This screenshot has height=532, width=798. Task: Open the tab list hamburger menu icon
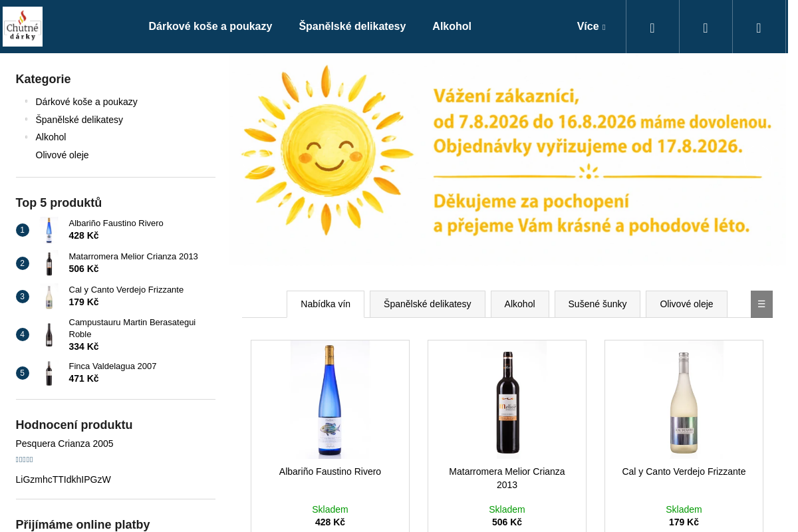(761, 304)
